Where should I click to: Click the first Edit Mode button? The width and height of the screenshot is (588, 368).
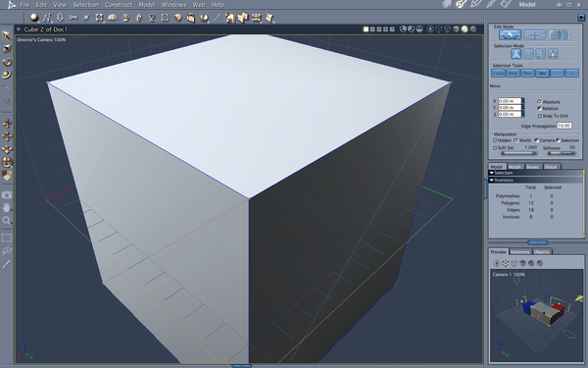point(510,35)
